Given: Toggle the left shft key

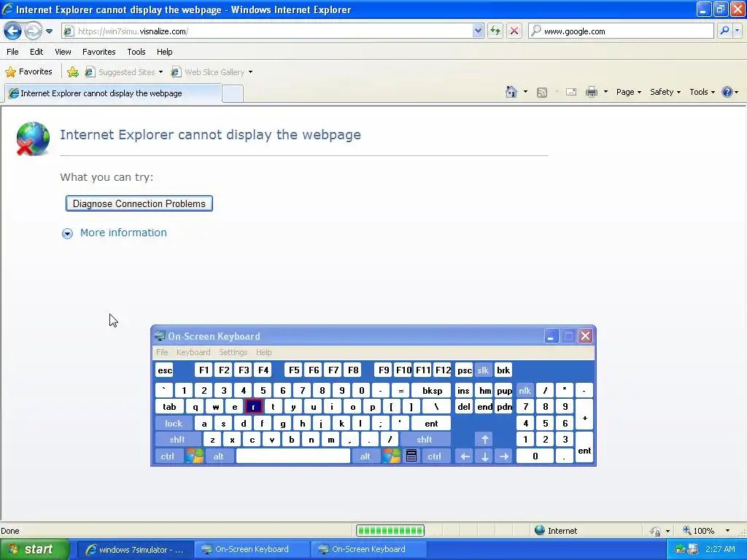Looking at the screenshot, I should 177,440.
